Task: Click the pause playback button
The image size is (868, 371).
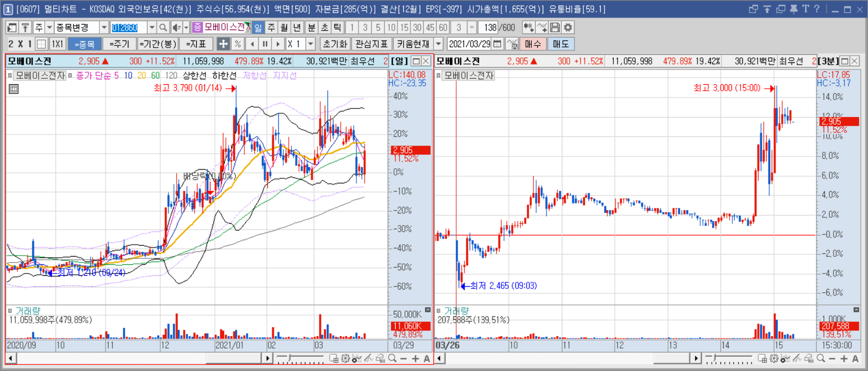Action: (265, 44)
